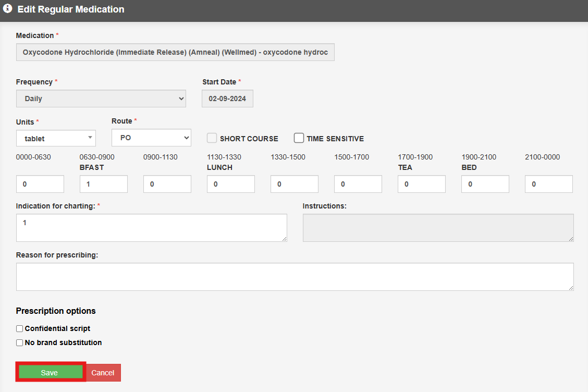
Task: Click the 1700-1900 TEA dose field
Action: tap(421, 184)
